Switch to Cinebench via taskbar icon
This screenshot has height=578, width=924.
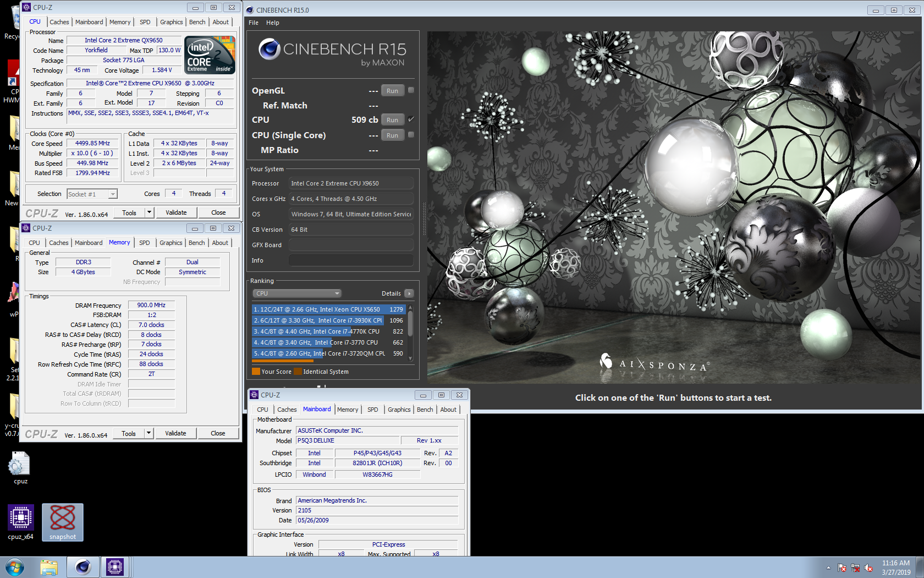coord(83,568)
